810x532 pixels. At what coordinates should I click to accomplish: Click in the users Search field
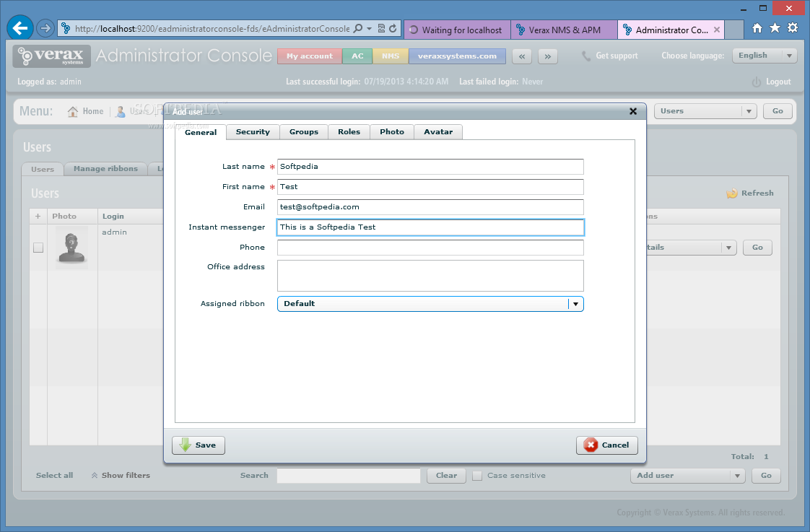pos(349,476)
